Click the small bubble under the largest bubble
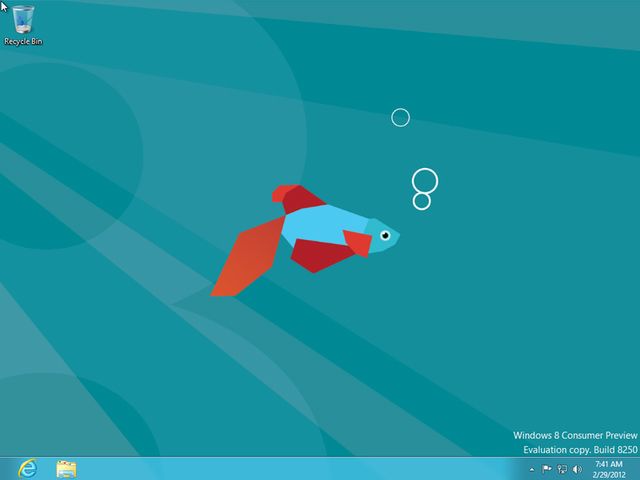 tap(422, 201)
